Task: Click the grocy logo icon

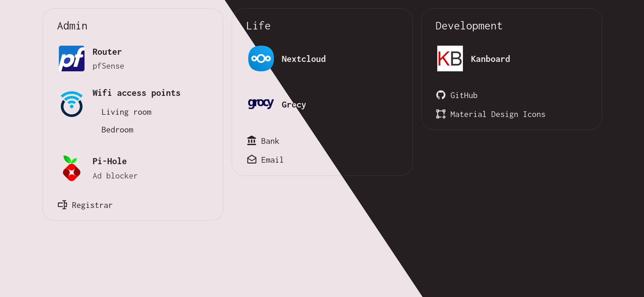Action: point(261,103)
